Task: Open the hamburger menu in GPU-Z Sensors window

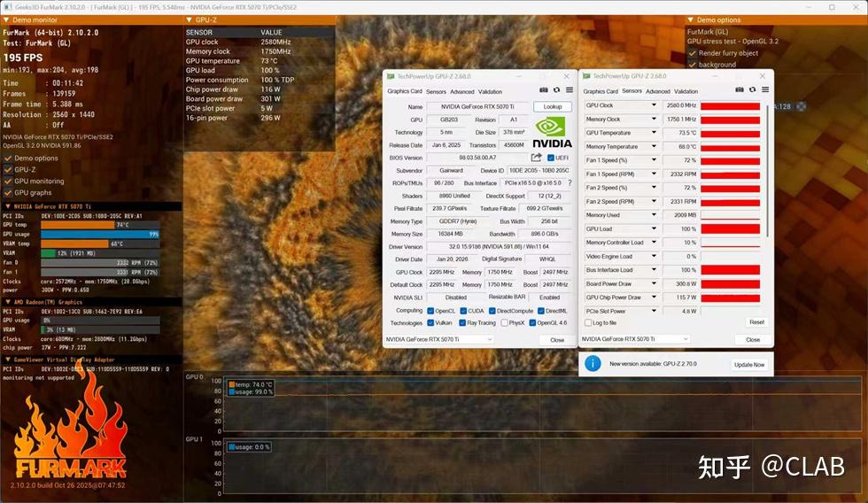Action: pyautogui.click(x=765, y=89)
